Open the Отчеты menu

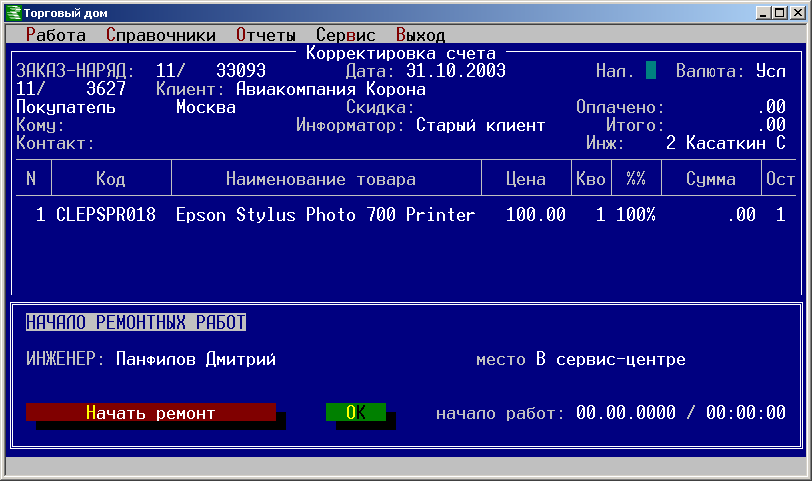pyautogui.click(x=266, y=35)
